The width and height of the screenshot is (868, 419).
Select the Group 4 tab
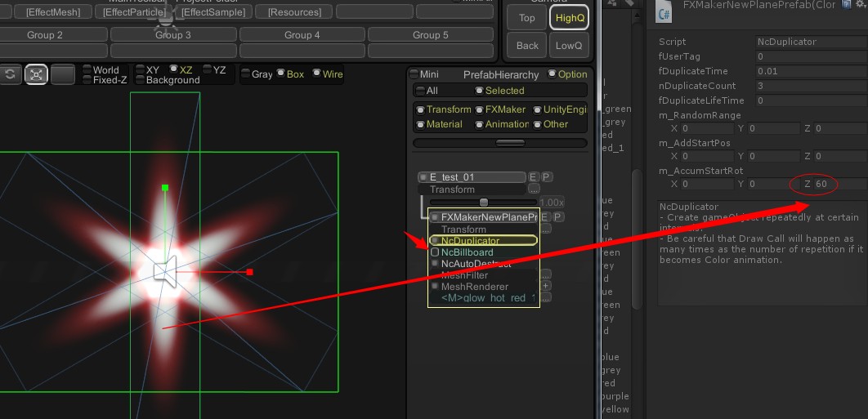point(302,35)
